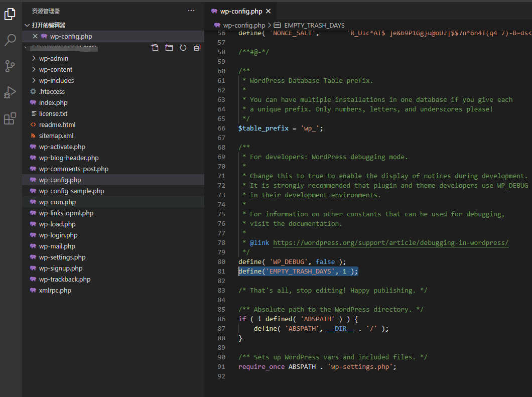The height and width of the screenshot is (397, 532).
Task: Open wp-blog-header.php file
Action: [x=113, y=158]
